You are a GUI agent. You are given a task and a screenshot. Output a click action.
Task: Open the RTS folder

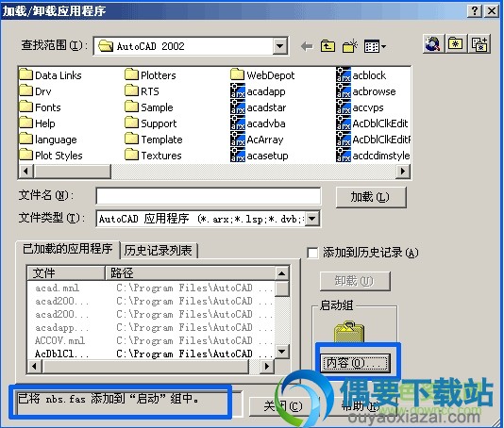click(x=143, y=91)
